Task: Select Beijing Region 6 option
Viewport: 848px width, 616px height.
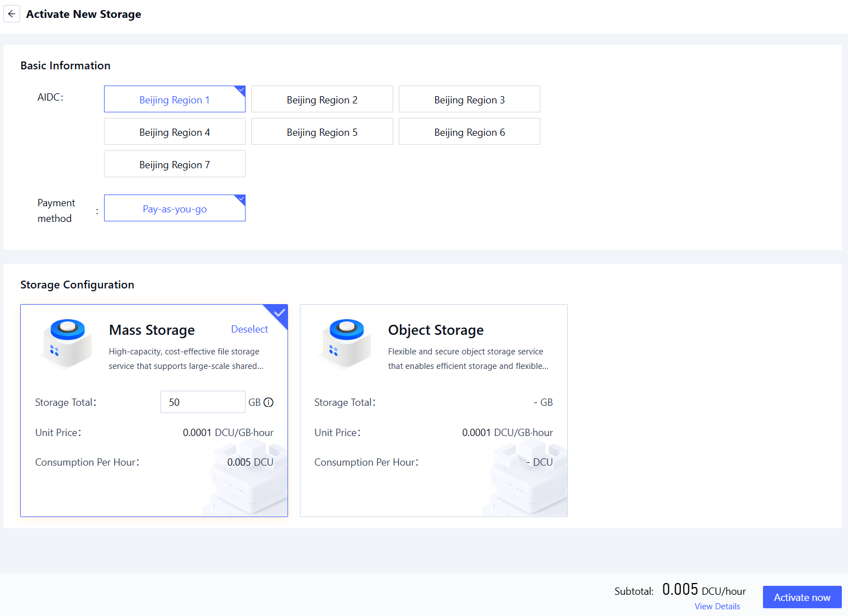Action: click(x=469, y=132)
